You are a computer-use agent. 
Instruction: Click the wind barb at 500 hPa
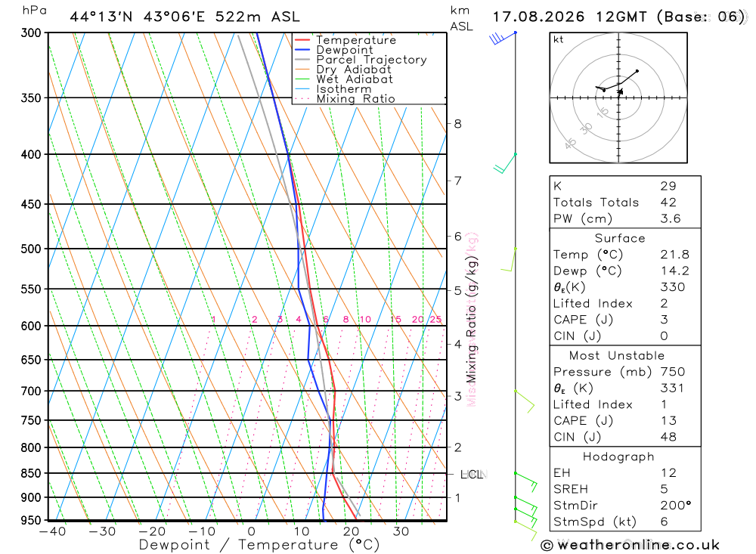(508, 259)
